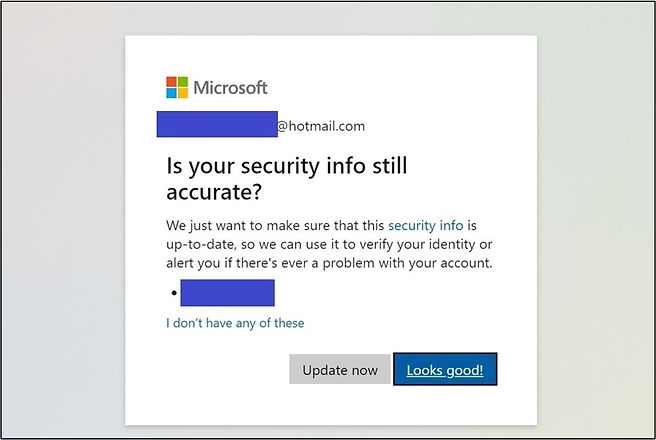Click the green square of Microsoft logo
The height and width of the screenshot is (440, 656).
coord(183,82)
